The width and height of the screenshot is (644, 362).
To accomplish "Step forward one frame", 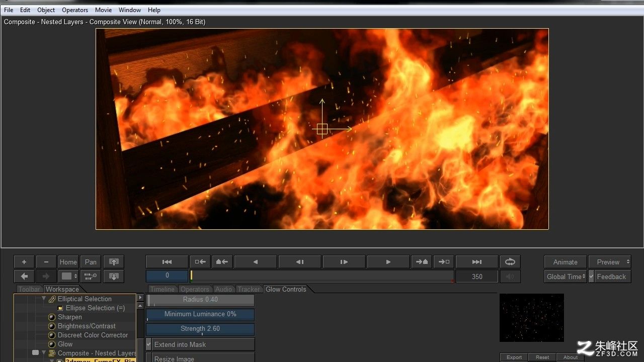I will point(344,262).
